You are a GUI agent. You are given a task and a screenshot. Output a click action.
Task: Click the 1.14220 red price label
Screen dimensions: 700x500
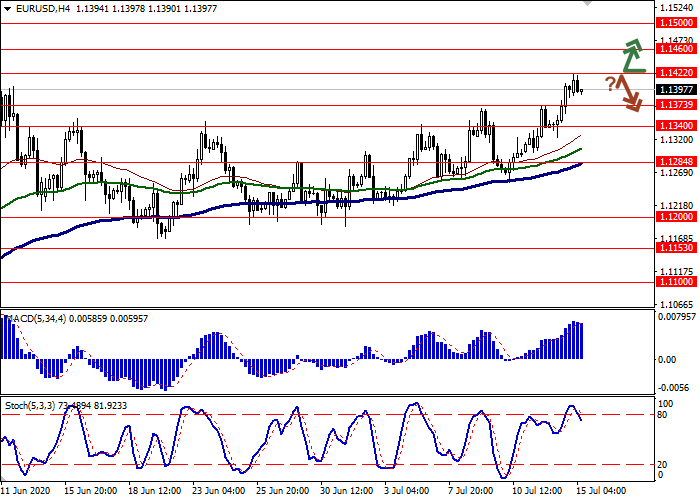pyautogui.click(x=676, y=73)
